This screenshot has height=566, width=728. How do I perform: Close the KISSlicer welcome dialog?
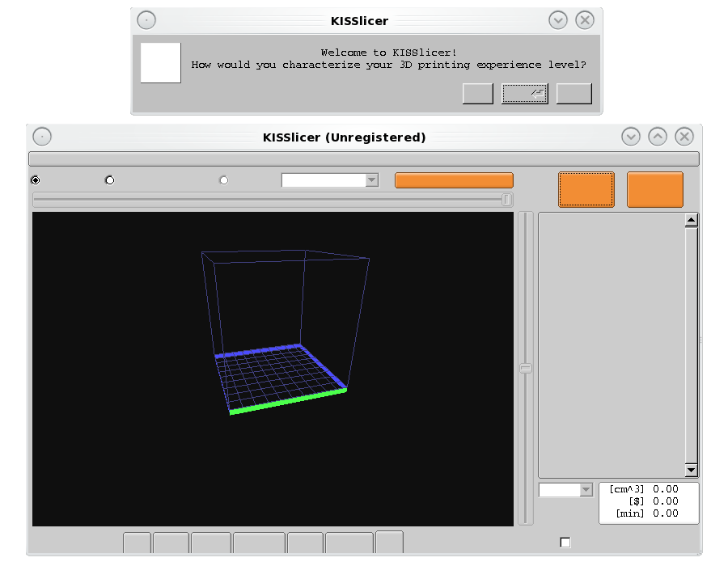point(585,20)
